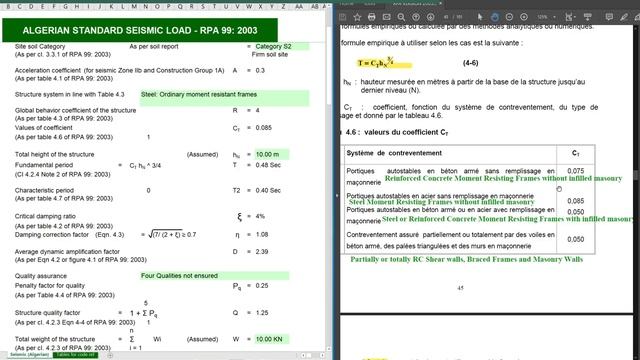The width and height of the screenshot is (640, 360).
Task: Select the structure system dropdown cell
Action: pyautogui.click(x=224, y=98)
